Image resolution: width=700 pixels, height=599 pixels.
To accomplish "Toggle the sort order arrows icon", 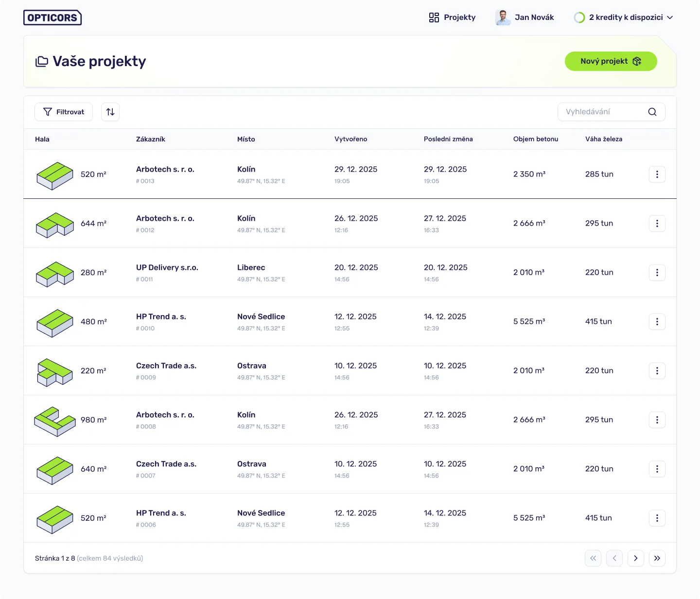I will tap(110, 112).
